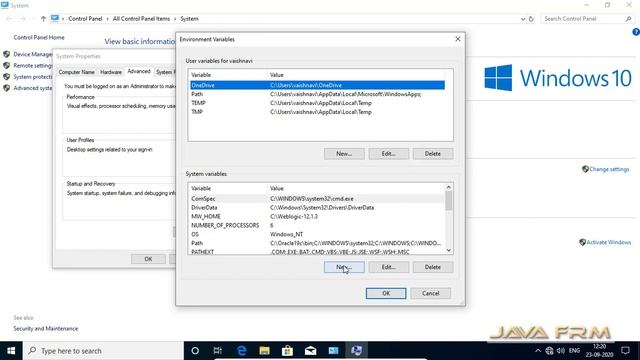The width and height of the screenshot is (640, 360).
Task: Click All Control Panel Items breadcrumb
Action: point(141,19)
